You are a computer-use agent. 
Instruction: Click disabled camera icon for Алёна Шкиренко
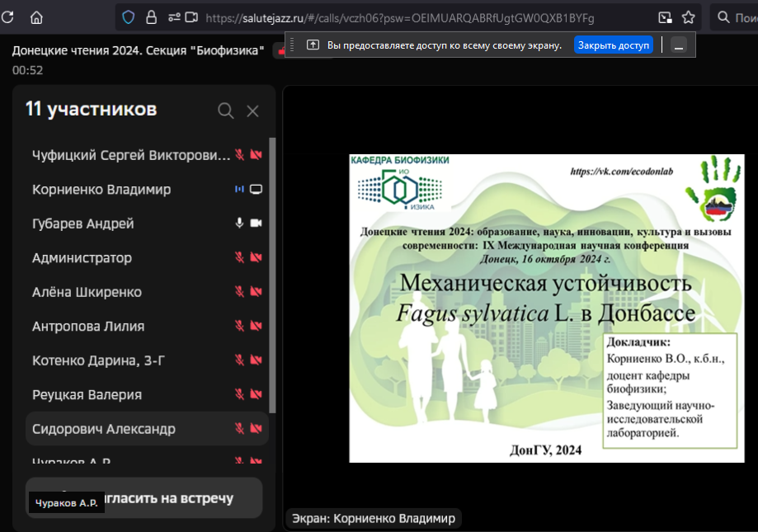click(x=257, y=291)
